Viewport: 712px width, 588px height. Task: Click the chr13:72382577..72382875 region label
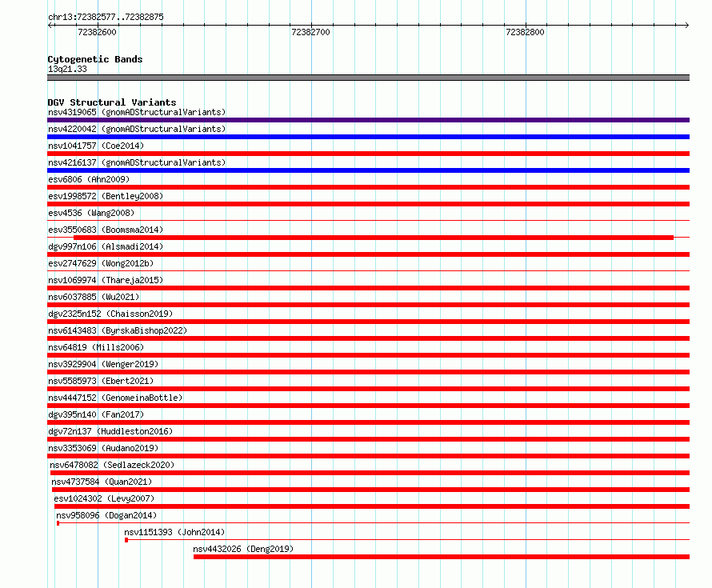click(x=106, y=17)
